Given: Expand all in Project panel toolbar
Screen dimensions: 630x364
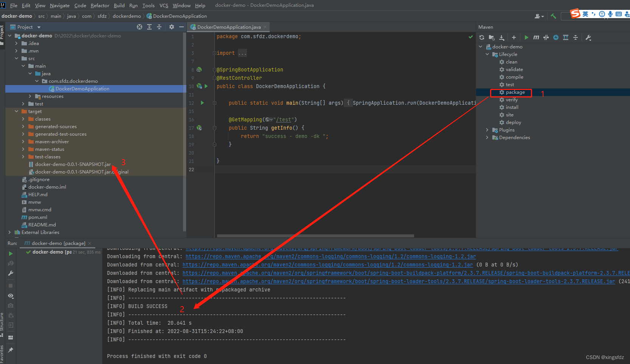Looking at the screenshot, I should (x=149, y=27).
